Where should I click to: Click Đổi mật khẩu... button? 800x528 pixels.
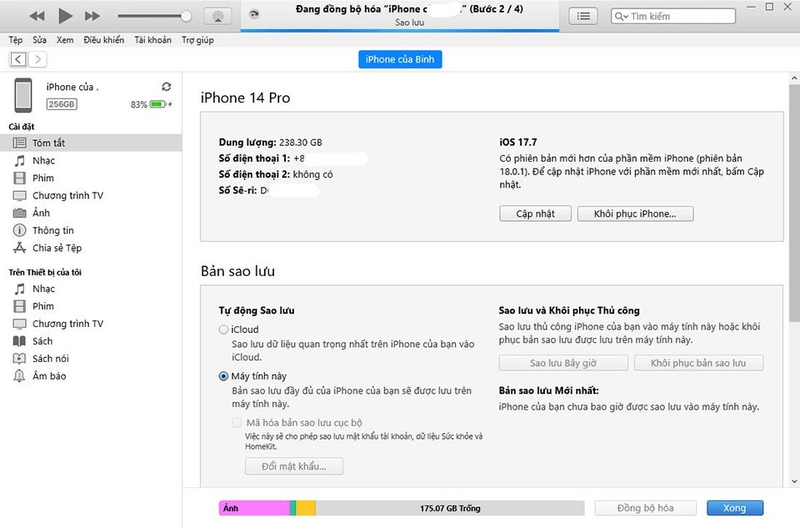pos(294,466)
